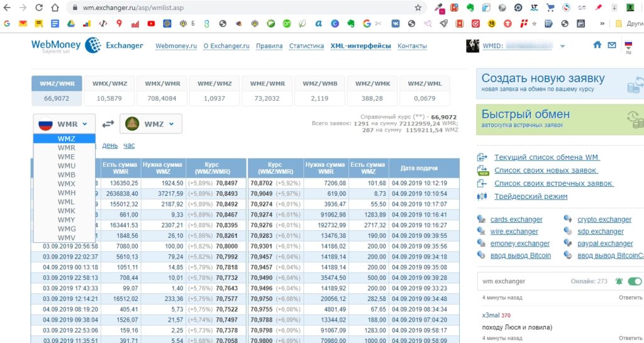Open messages envelope icon in header
The width and height of the screenshot is (644, 343).
[612, 45]
